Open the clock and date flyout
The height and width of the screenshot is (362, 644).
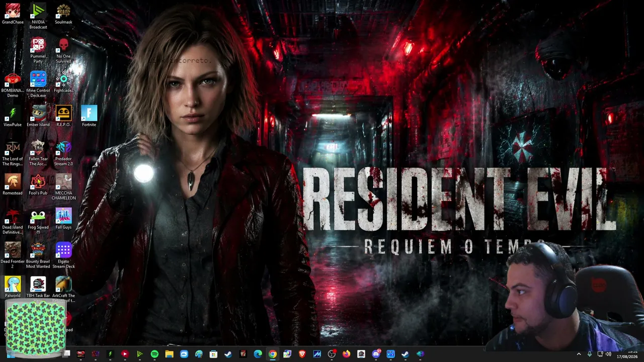[627, 354]
